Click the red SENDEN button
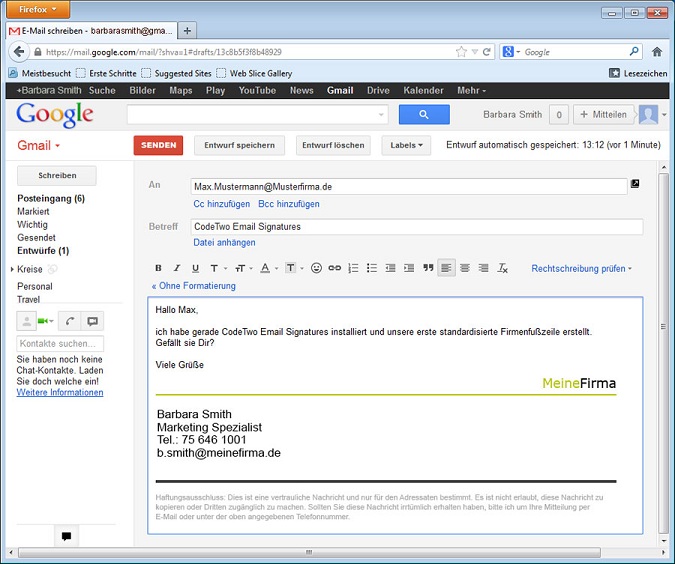This screenshot has height=564, width=675. coord(158,146)
